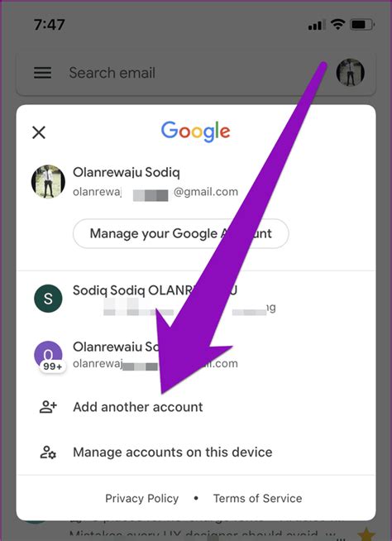Tap the 99+ unread badge
This screenshot has width=392, height=541.
(52, 366)
